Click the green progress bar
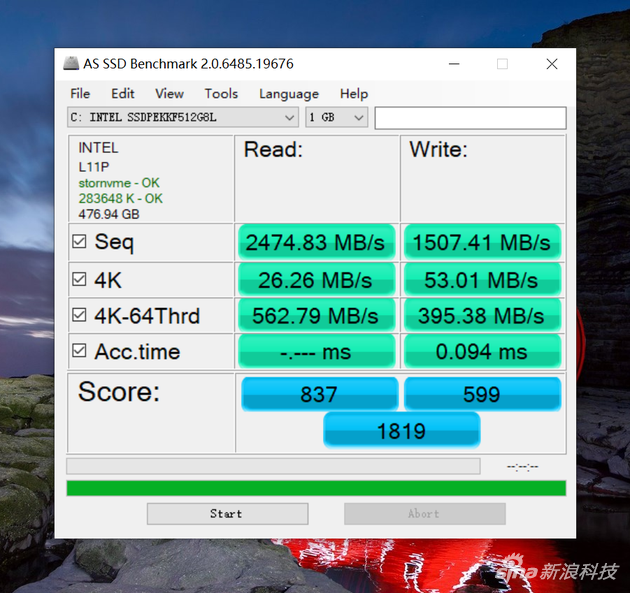 pos(316,488)
